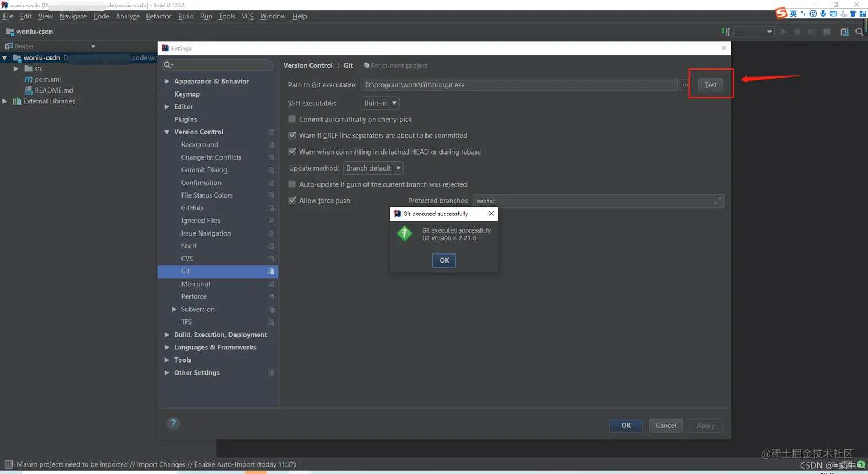
Task: Open the VCS menu
Action: point(247,16)
